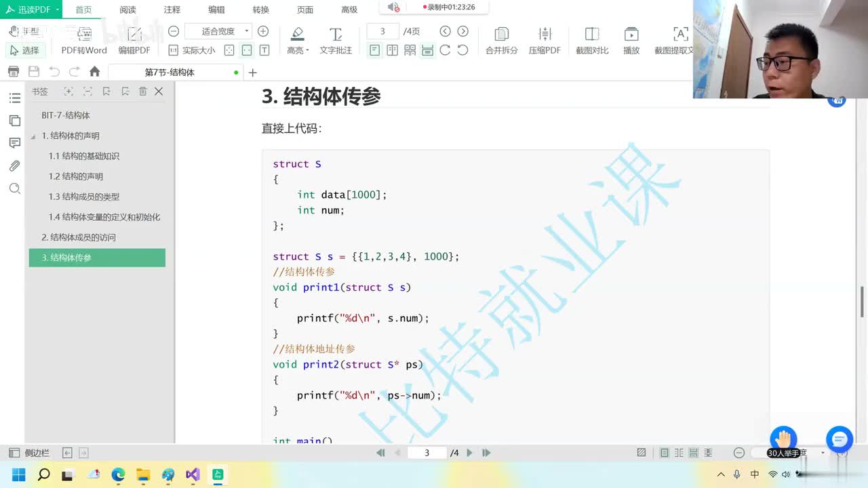Select bookmark 2. 结构体成员的访问

pyautogui.click(x=79, y=237)
